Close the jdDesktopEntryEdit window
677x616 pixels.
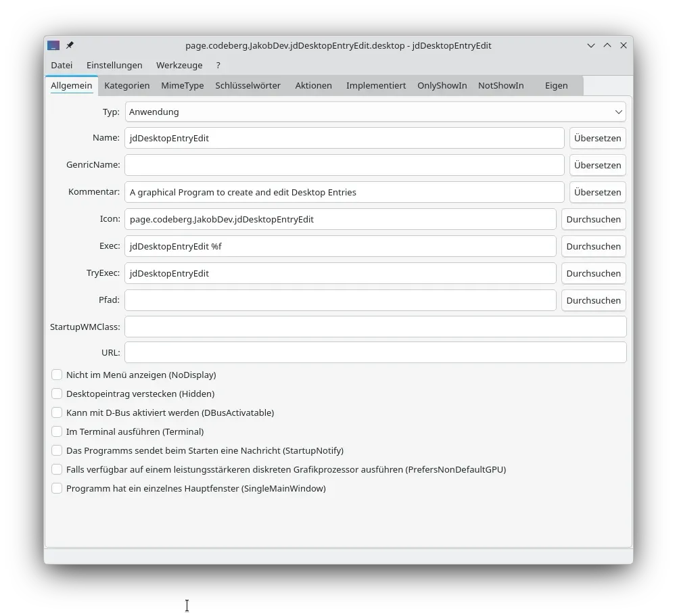(x=624, y=45)
